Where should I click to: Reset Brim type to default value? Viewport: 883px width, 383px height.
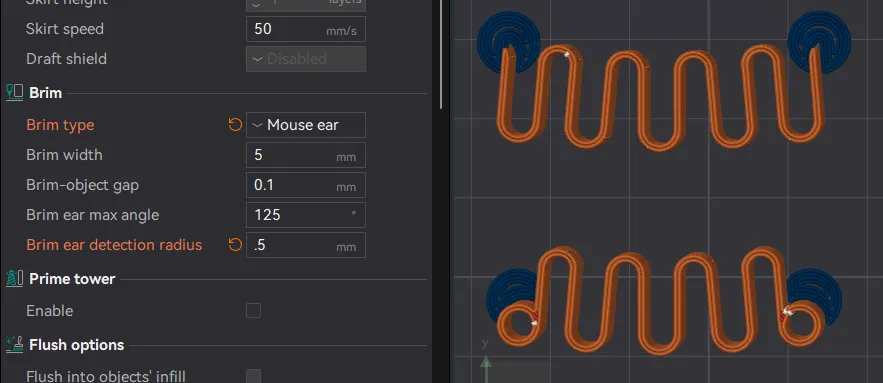(x=235, y=124)
